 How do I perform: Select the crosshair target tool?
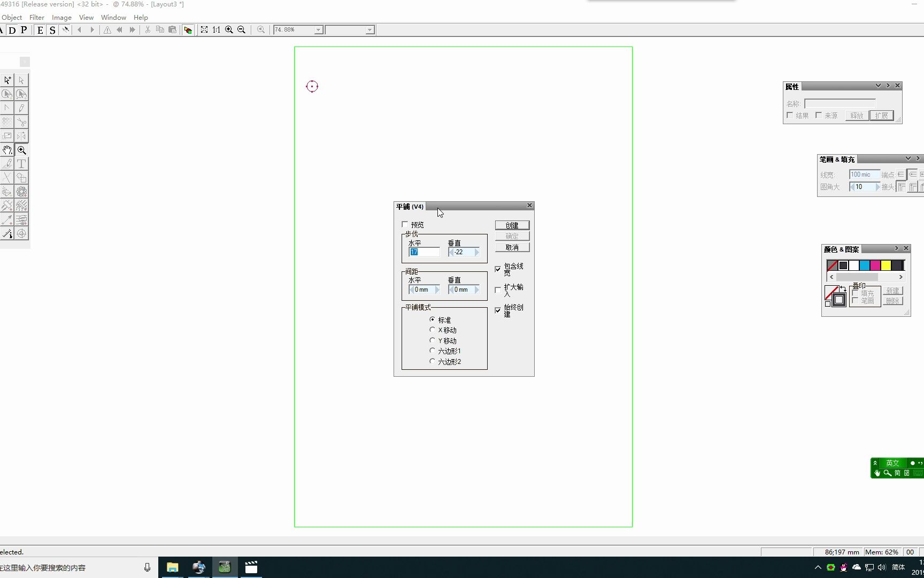pyautogui.click(x=21, y=233)
